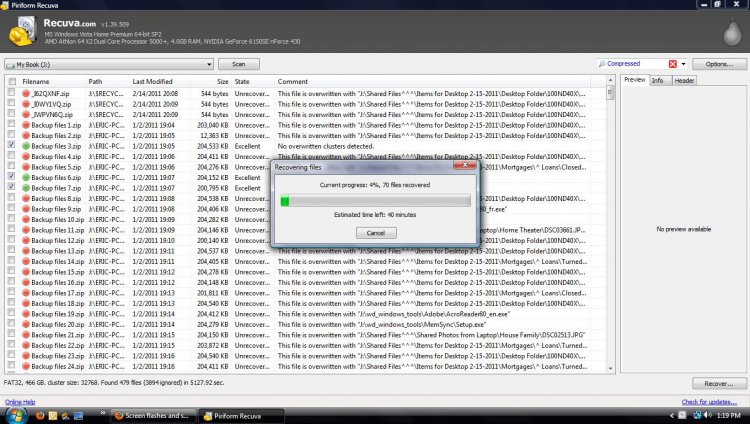Screen dimensions: 750x424
Task: Switch to the Preview tab
Action: 635,80
